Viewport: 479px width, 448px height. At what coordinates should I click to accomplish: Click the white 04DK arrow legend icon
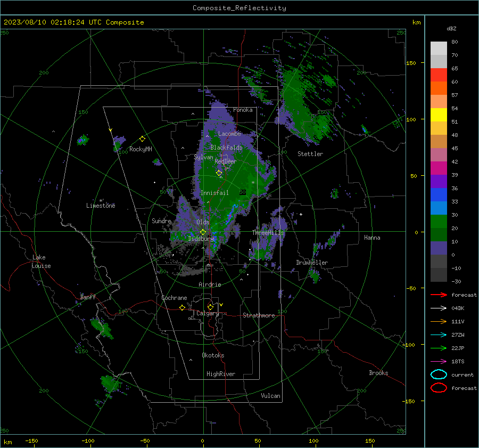pos(439,308)
